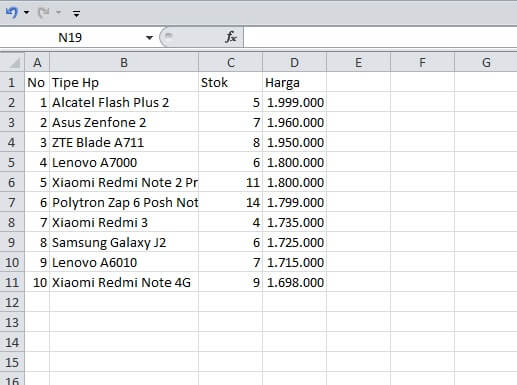Click the stock value for Alcatel Flash Plus 2
517x385 pixels.
click(230, 102)
